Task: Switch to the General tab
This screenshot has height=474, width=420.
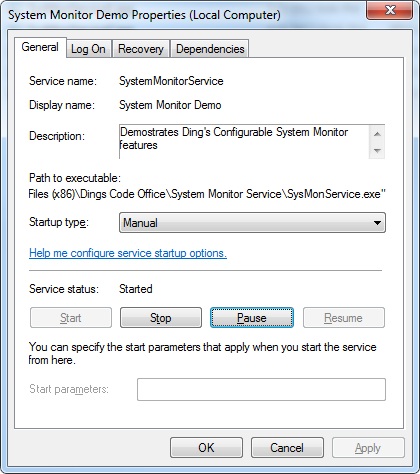Action: click(40, 47)
